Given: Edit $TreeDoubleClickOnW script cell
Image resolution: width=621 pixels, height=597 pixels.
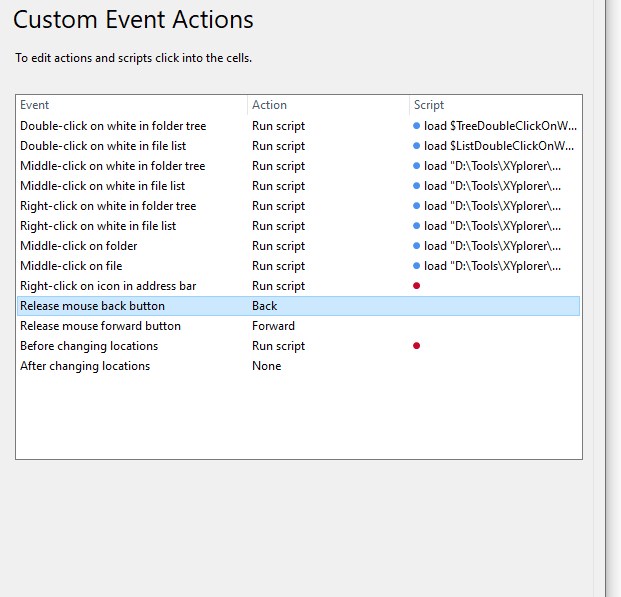Looking at the screenshot, I should point(500,126).
